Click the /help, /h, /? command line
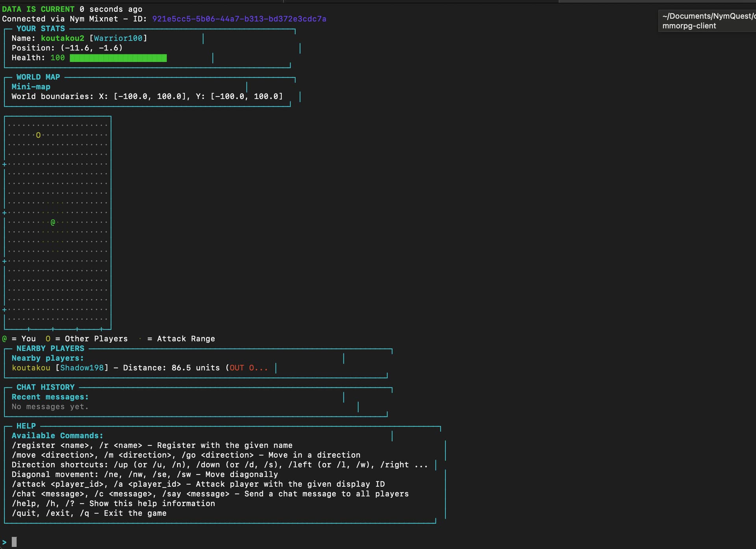756x549 pixels. tap(113, 503)
